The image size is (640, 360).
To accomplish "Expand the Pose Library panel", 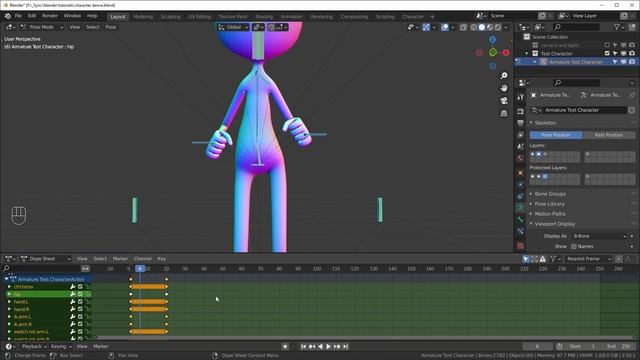I will click(x=549, y=204).
